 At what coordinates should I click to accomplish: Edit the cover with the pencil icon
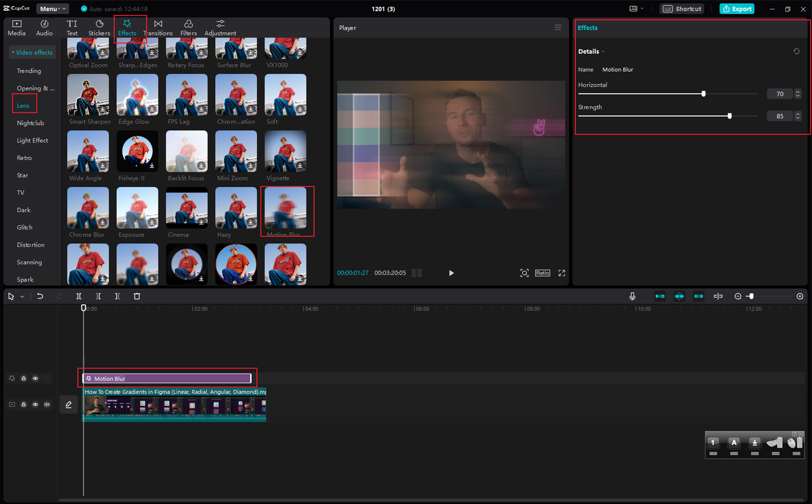point(69,404)
